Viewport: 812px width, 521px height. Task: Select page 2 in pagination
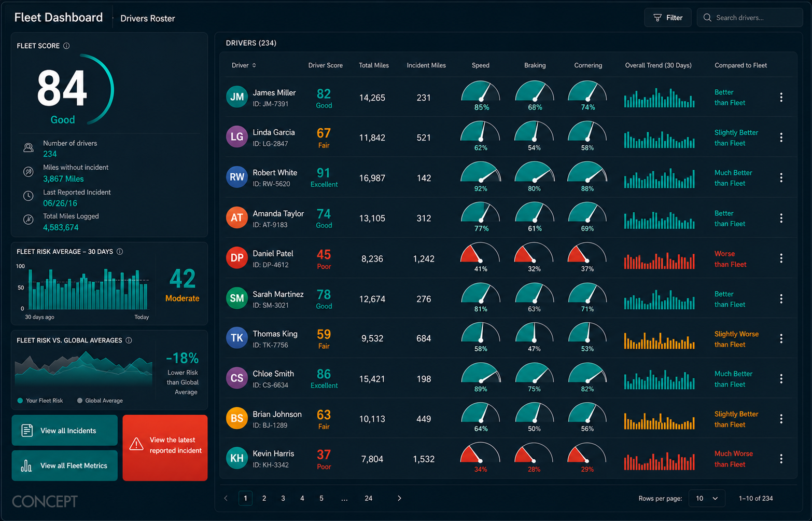[264, 498]
